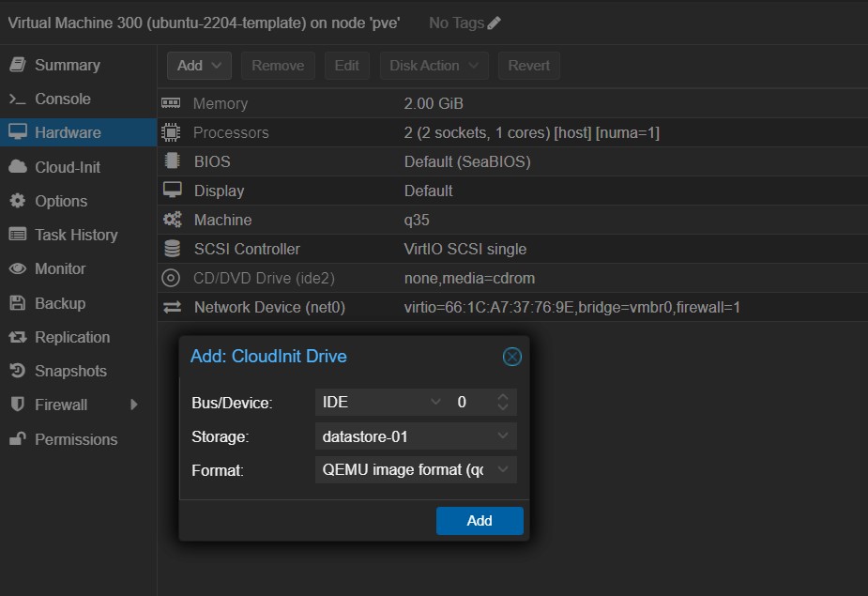Expand the Firewall submenu arrow
Screen dimensions: 868x596
[x=134, y=405]
